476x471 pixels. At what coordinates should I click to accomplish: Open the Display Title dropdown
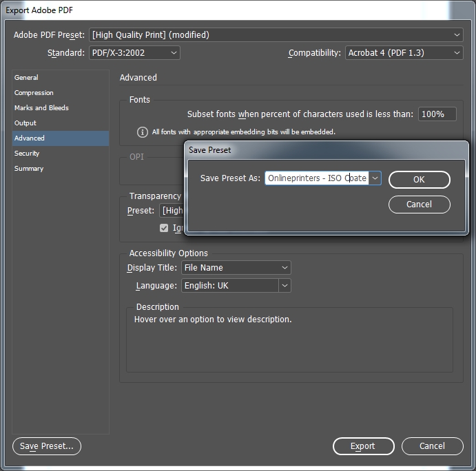[x=236, y=268]
